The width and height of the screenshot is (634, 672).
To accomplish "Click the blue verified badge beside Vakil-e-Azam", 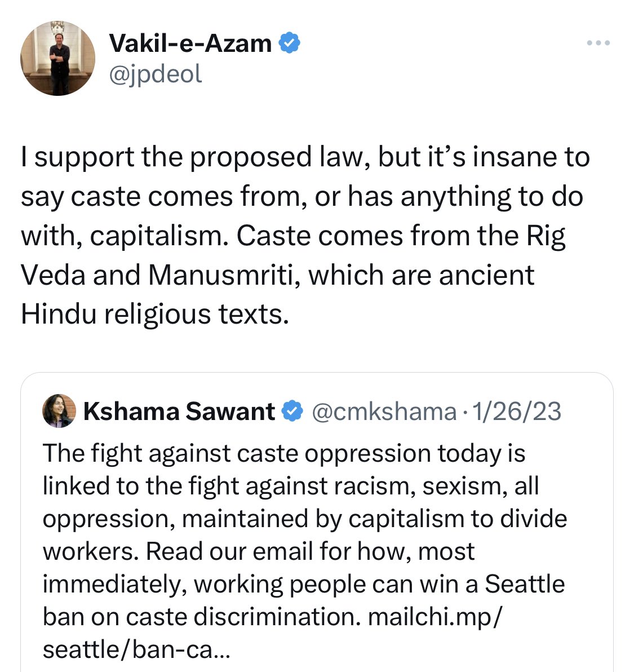I will pos(289,43).
